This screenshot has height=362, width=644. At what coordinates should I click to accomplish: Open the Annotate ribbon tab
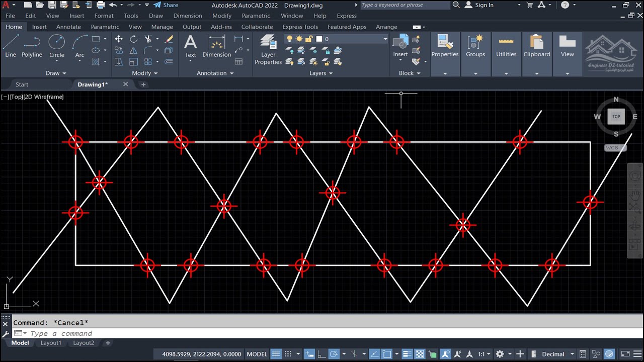click(68, 27)
